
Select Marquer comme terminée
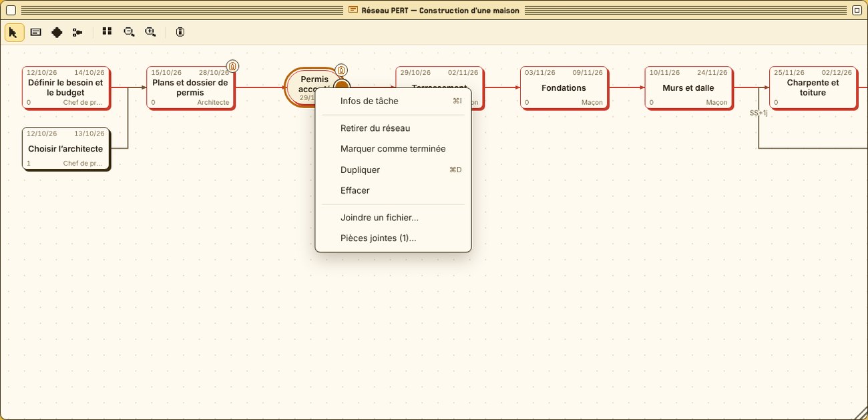click(x=393, y=149)
